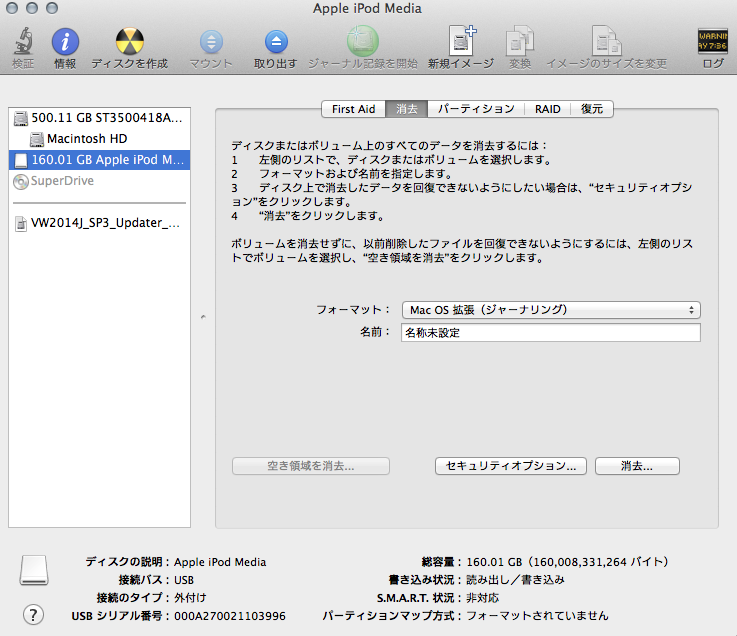Click the 取り出す (Eject) toolbar icon
This screenshot has height=636, width=737.
coord(276,43)
